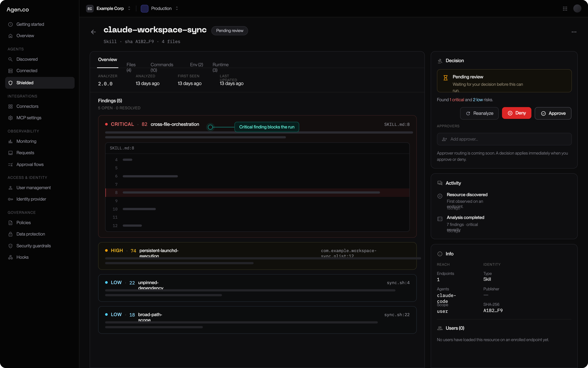Click the Analysis completed checklist icon
588x368 pixels.
pyautogui.click(x=440, y=219)
